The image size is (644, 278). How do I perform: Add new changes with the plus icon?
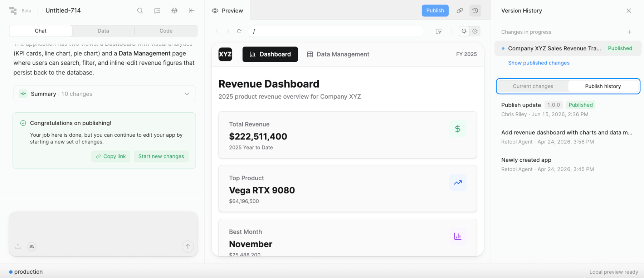(x=629, y=32)
